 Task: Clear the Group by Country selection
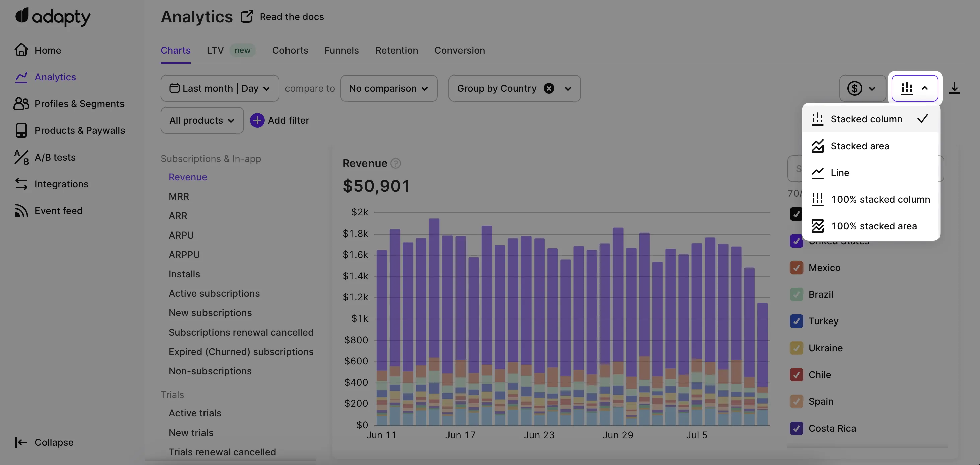pyautogui.click(x=549, y=88)
